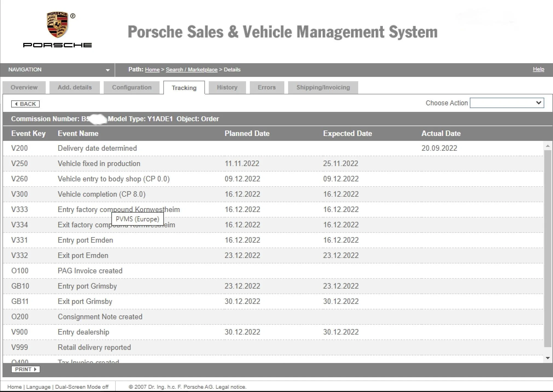Click the Event Name column header
553x392 pixels.
click(78, 133)
